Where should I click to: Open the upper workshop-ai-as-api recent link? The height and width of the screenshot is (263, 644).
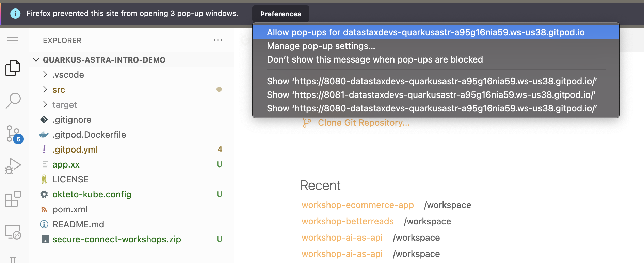[x=342, y=238]
